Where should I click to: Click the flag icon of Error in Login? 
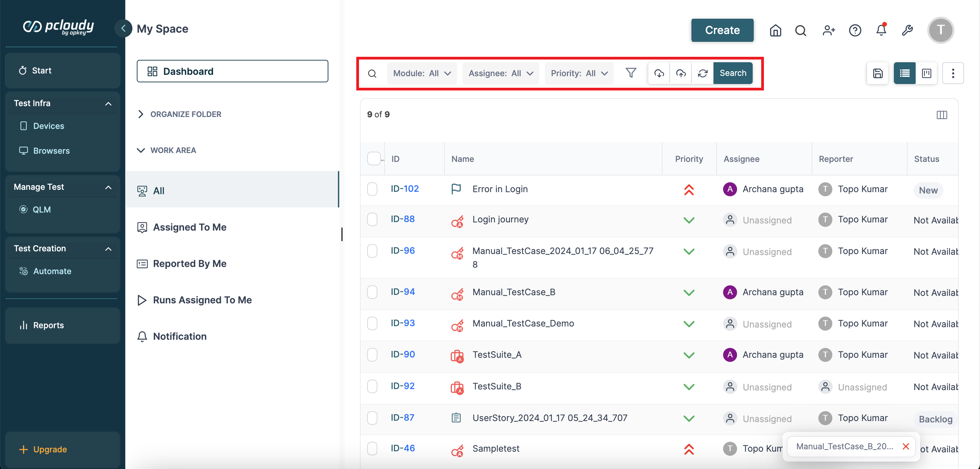456,189
